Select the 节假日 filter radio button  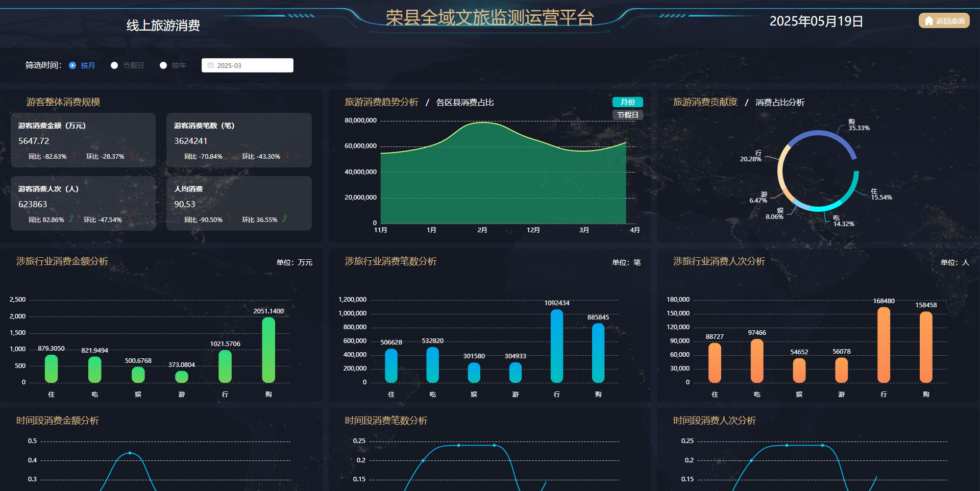click(114, 65)
